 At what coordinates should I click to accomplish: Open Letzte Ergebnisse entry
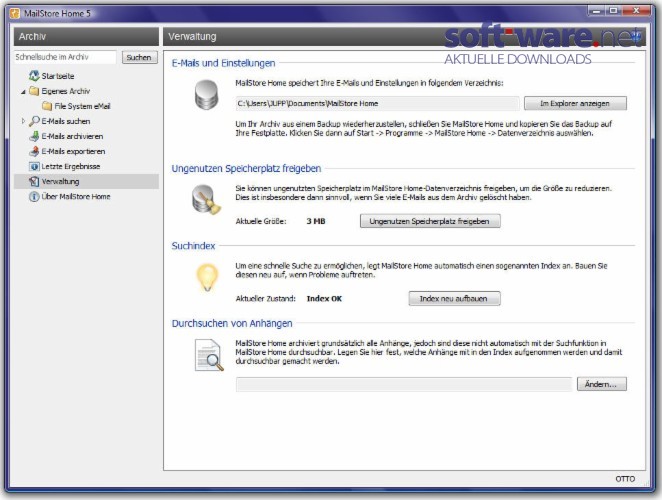click(71, 166)
